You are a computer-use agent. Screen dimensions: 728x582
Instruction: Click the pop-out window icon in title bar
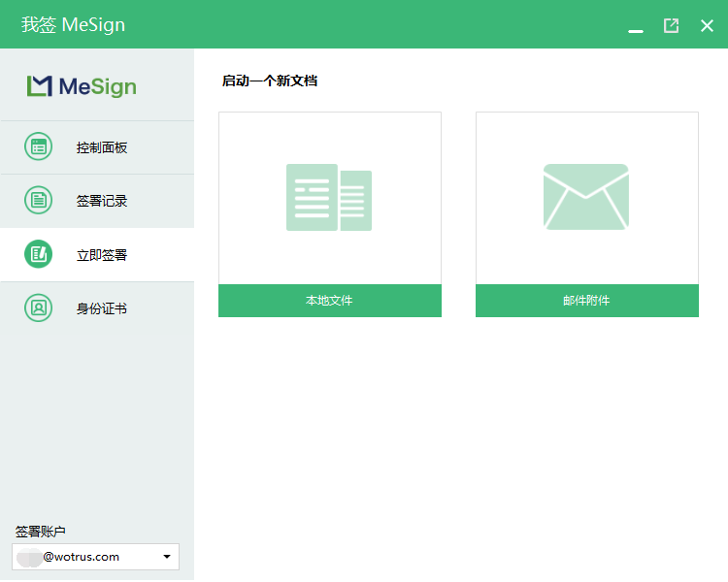tap(671, 25)
